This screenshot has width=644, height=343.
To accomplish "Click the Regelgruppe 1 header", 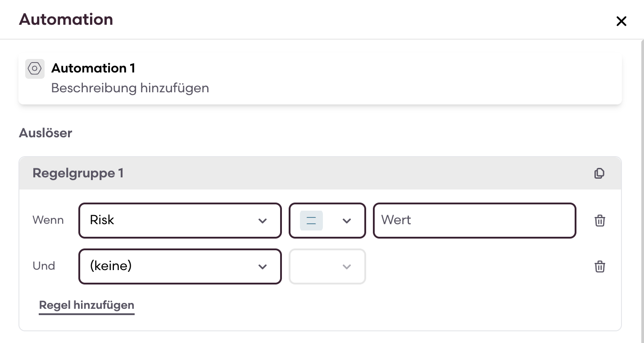I will (x=78, y=173).
